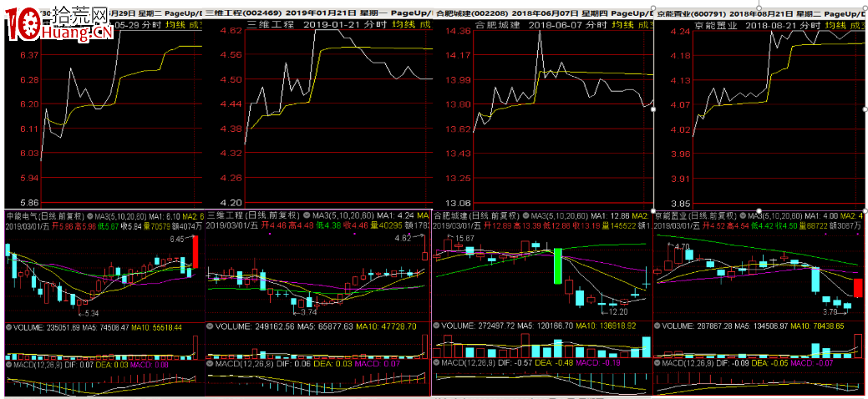This screenshot has height=399, width=868.
Task: Click 合肥城建 2018-06-07 分时 chart heading
Action: click(x=542, y=24)
